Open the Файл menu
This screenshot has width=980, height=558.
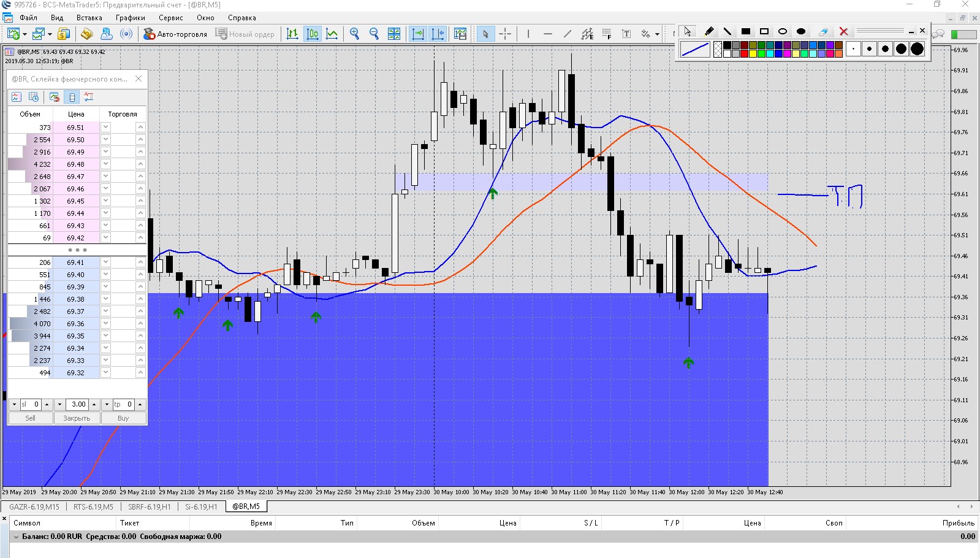[x=28, y=18]
